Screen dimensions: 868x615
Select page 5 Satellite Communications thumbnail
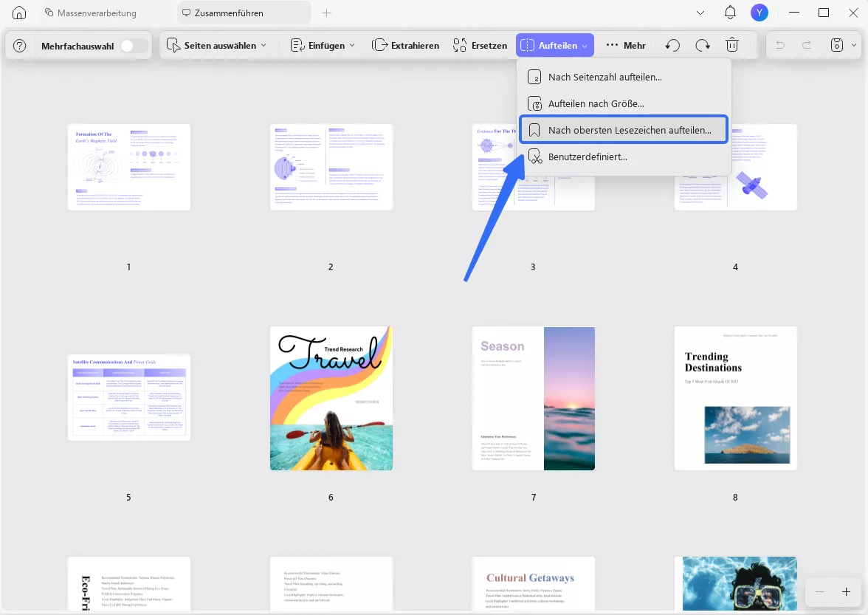[129, 397]
